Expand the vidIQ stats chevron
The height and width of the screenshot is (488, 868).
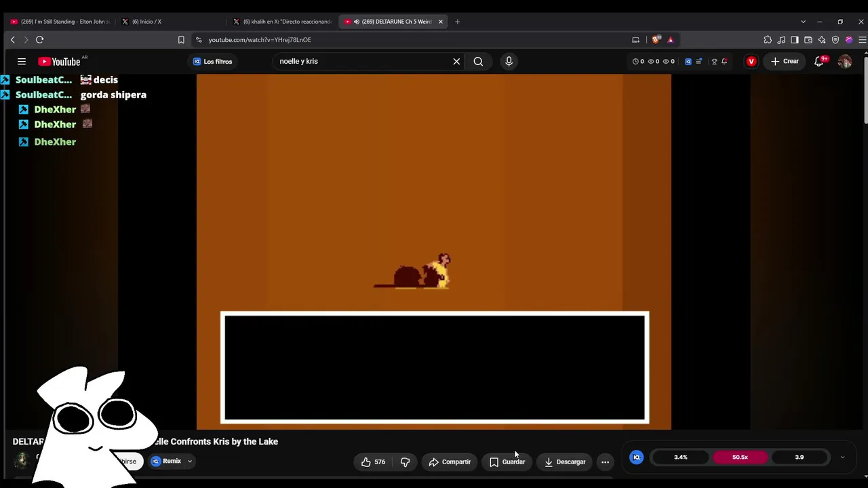pos(842,457)
